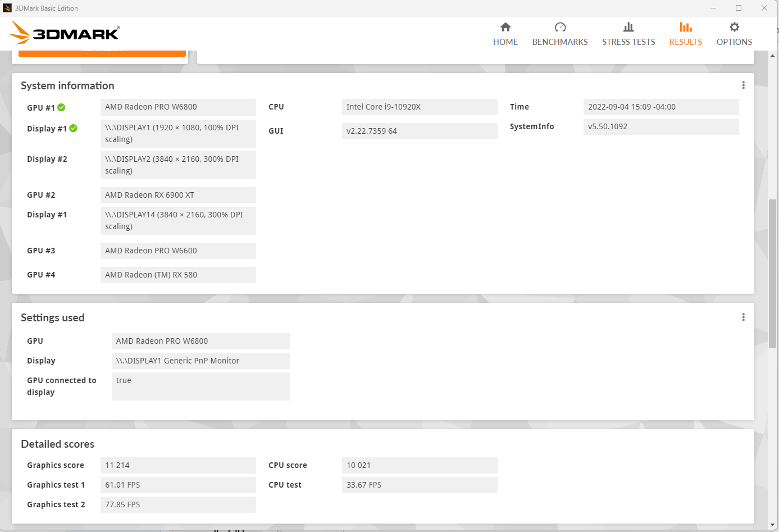The width and height of the screenshot is (779, 532).
Task: Select AMD Radeon RX 6900 XT field
Action: click(178, 195)
